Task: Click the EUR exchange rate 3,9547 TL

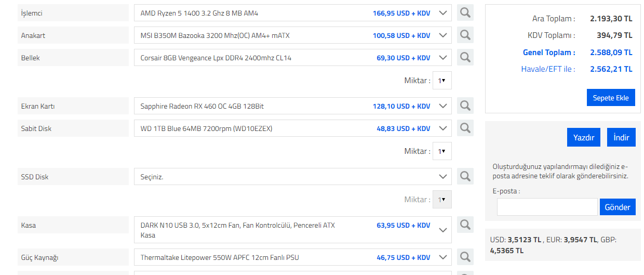Action: coord(580,240)
